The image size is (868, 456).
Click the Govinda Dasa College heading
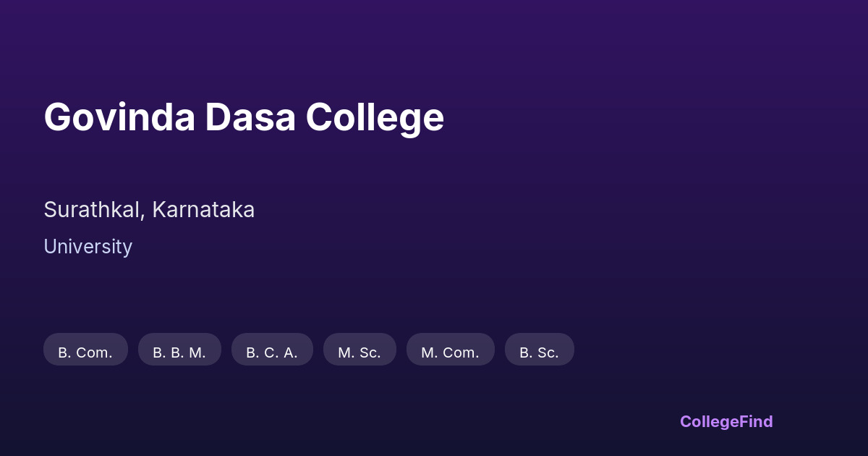click(244, 117)
